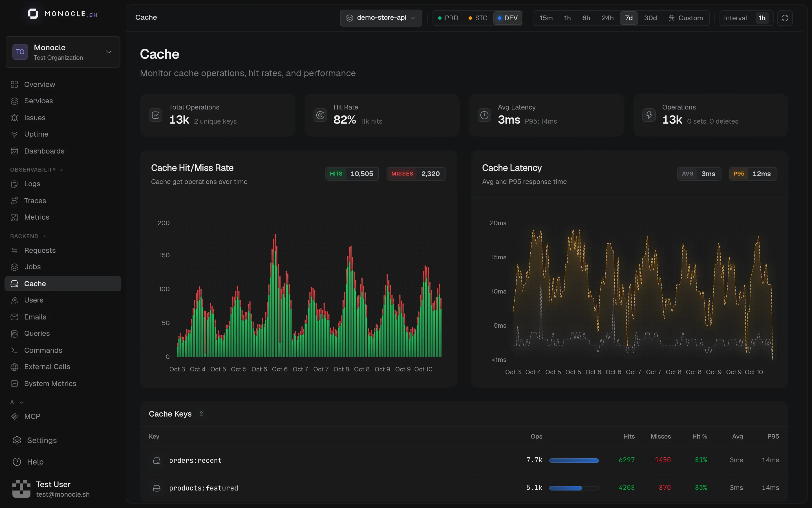
Task: Click the orders:recent ops progress bar
Action: 574,461
